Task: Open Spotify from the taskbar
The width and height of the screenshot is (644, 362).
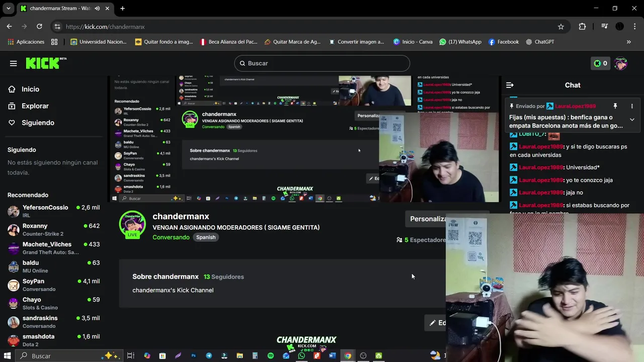Action: pos(271,355)
